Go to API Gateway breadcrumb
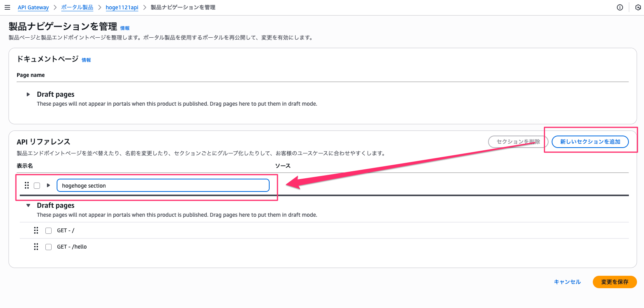This screenshot has width=644, height=308. click(33, 7)
